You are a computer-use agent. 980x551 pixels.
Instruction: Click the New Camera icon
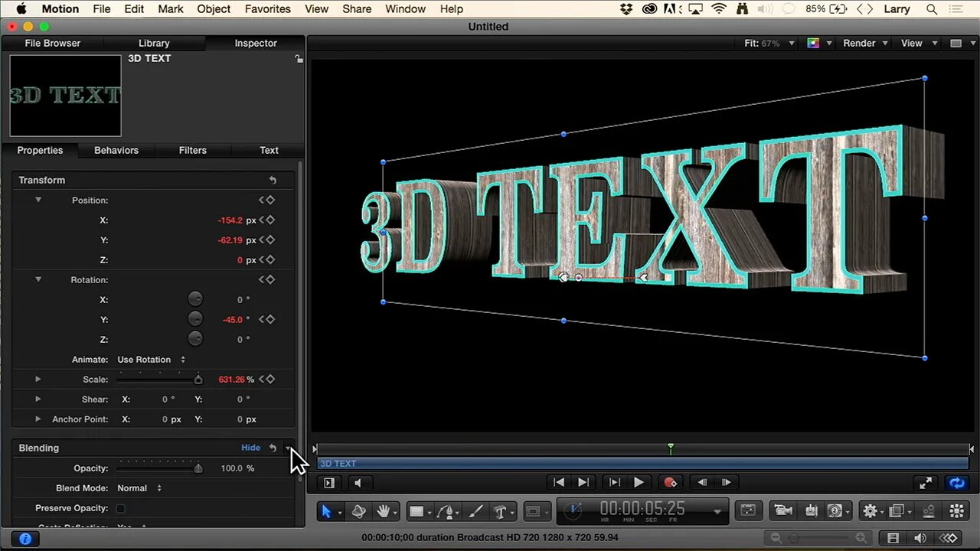click(782, 510)
